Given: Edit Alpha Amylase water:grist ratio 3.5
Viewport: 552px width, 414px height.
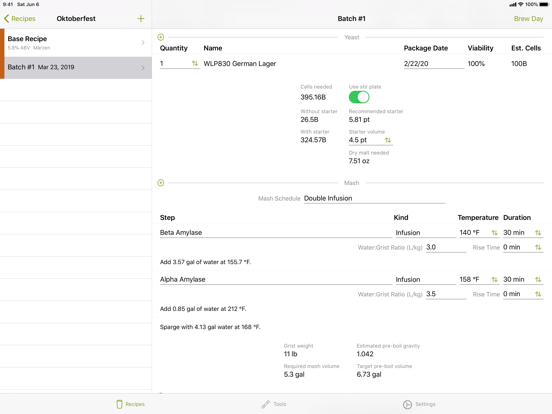Looking at the screenshot, I should coord(446,294).
